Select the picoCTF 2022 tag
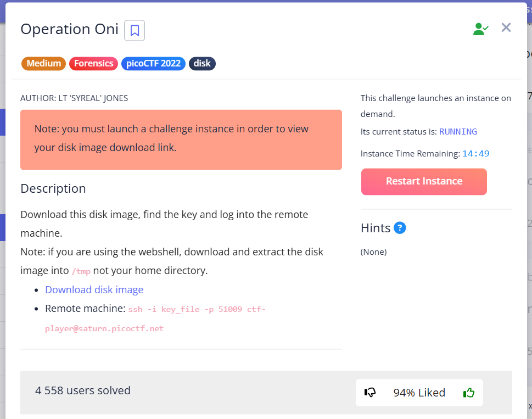This screenshot has width=532, height=419. [153, 63]
